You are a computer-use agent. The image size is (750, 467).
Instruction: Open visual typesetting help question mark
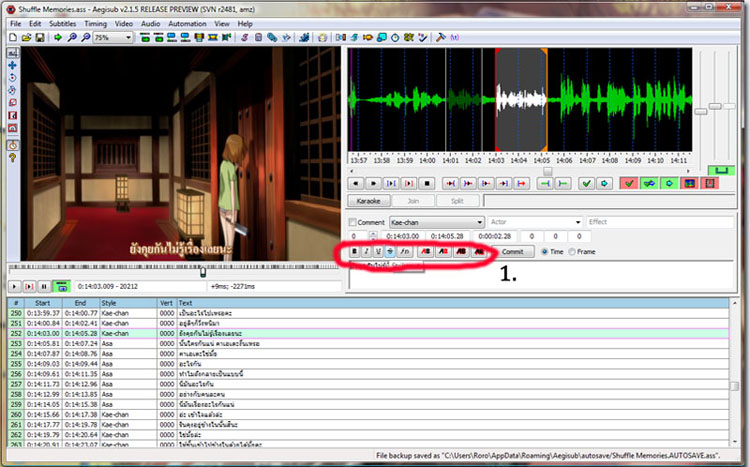point(12,158)
